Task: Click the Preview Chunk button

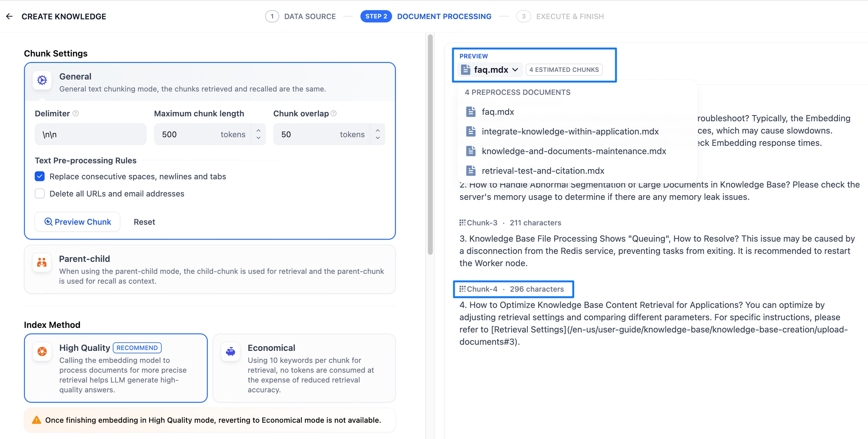Action: (x=78, y=222)
